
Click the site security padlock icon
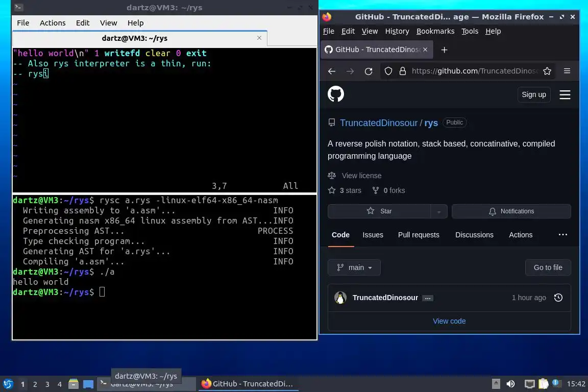402,71
